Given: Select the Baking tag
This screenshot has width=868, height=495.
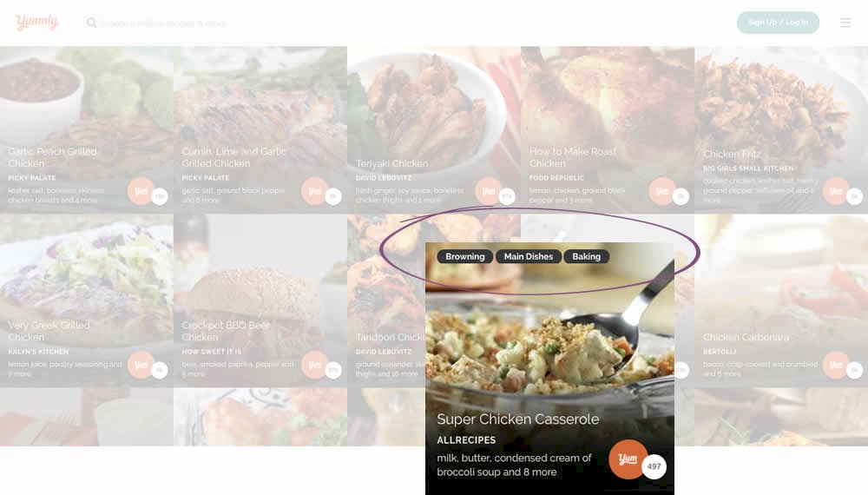Looking at the screenshot, I should tap(586, 256).
